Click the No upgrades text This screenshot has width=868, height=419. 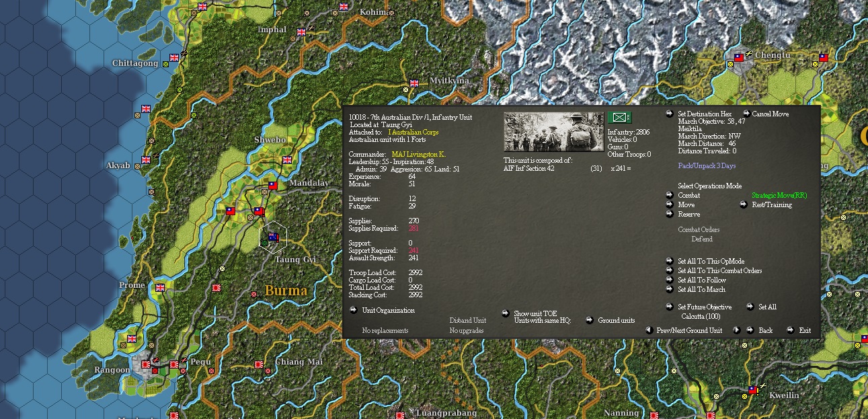pyautogui.click(x=467, y=331)
